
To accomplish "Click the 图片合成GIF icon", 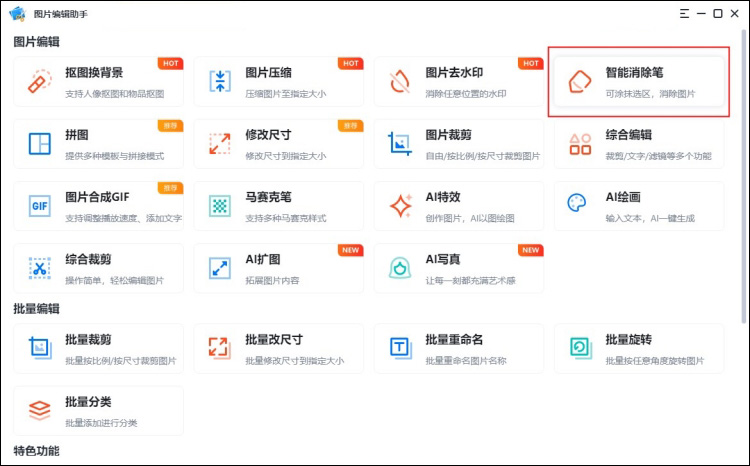I will (x=40, y=206).
